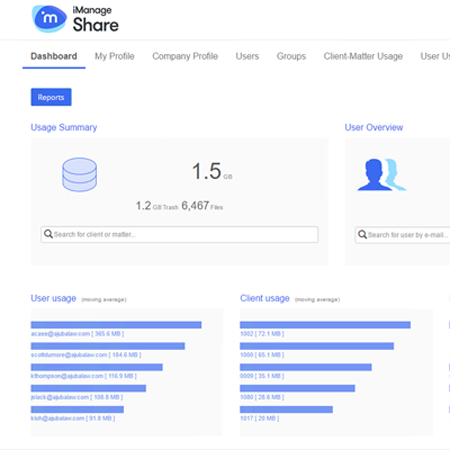Click the acase@ajubalaw.com usage bar
Image resolution: width=450 pixels, height=450 pixels.
point(116,325)
